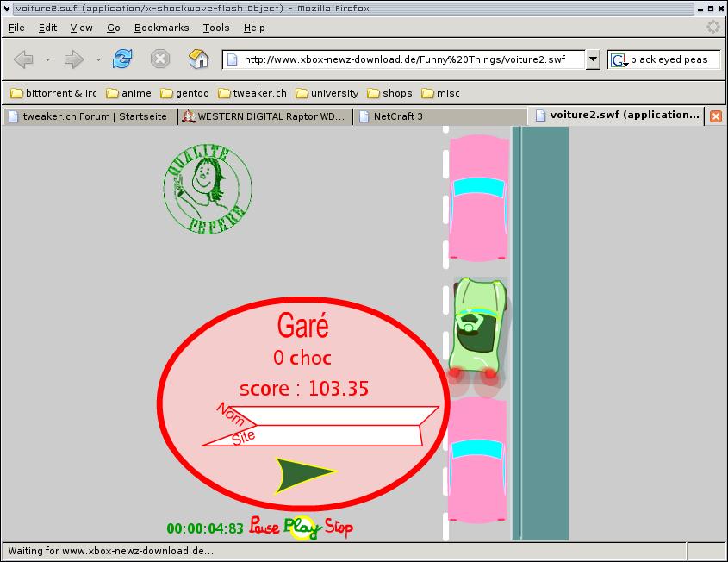728x562 pixels.
Task: Click the Site input field
Action: click(336, 436)
